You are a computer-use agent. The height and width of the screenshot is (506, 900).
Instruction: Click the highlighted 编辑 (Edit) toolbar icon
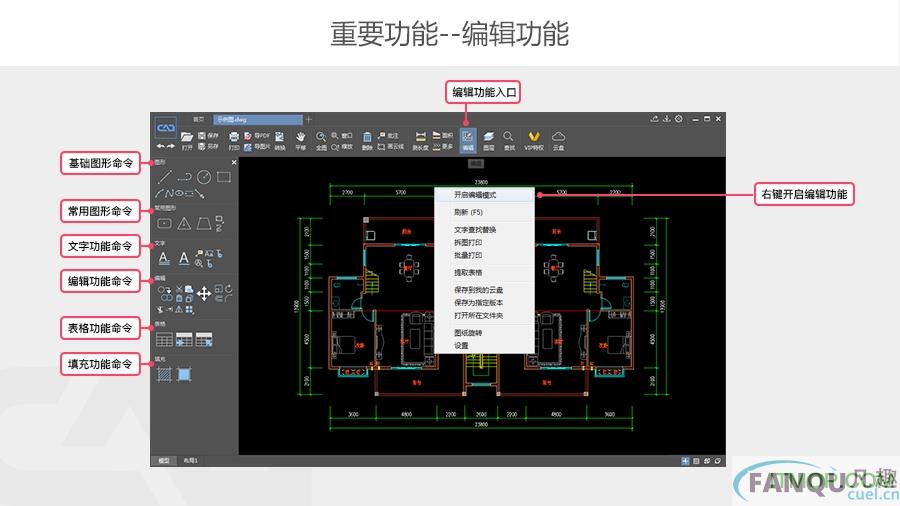pyautogui.click(x=468, y=139)
